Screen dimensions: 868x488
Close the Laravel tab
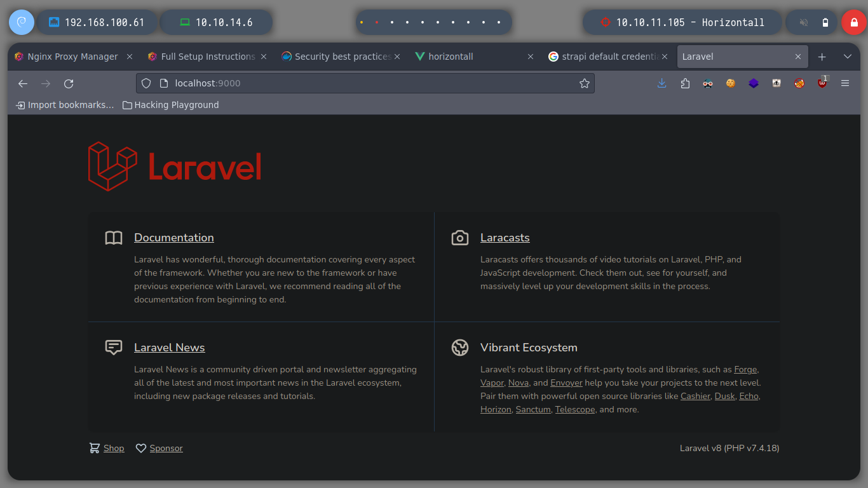point(798,57)
